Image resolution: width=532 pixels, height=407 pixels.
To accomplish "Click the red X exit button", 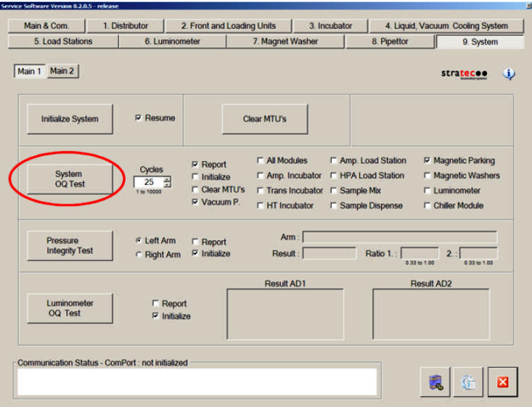I will [501, 382].
